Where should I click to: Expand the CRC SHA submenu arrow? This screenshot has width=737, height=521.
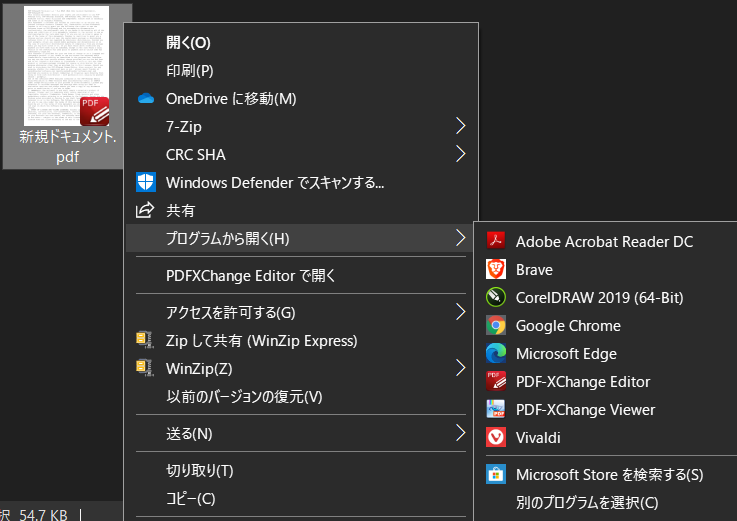coord(461,154)
